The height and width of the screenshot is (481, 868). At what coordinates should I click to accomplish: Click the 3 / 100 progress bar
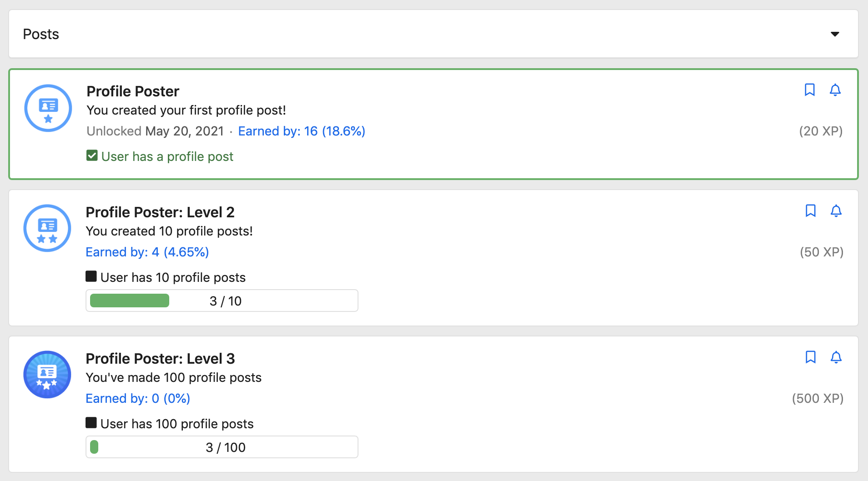tap(222, 447)
